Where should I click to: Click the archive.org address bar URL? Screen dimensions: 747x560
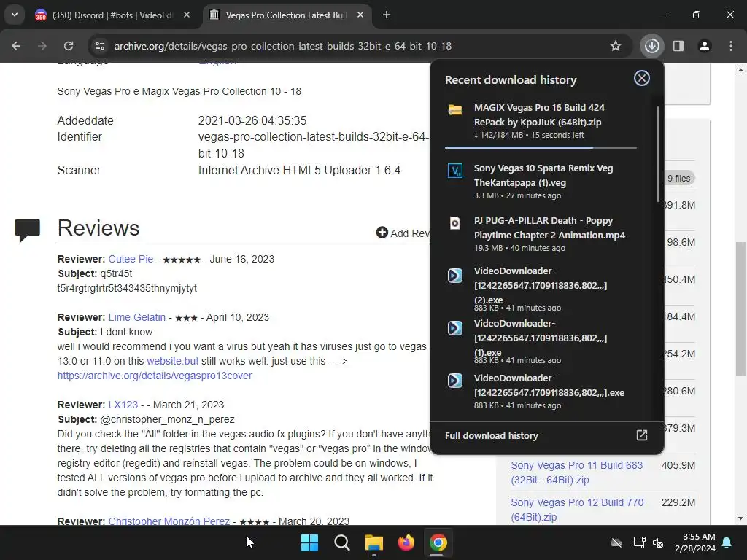[x=283, y=46]
